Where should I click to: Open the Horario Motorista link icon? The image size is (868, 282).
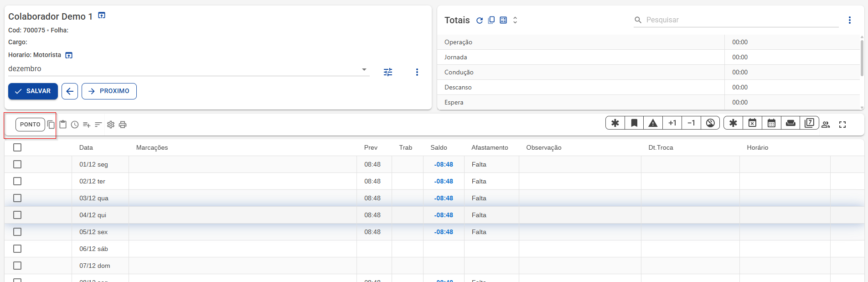(x=69, y=55)
